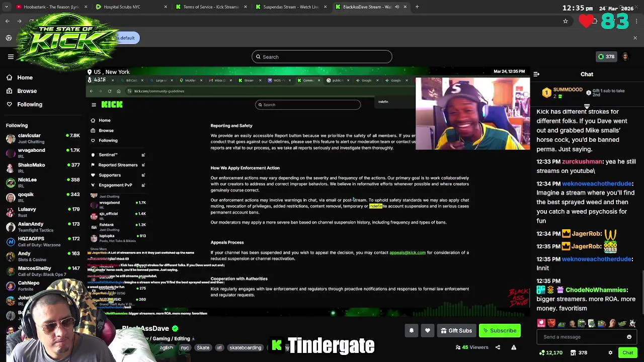Open the Following link in left sidebar

[30, 104]
